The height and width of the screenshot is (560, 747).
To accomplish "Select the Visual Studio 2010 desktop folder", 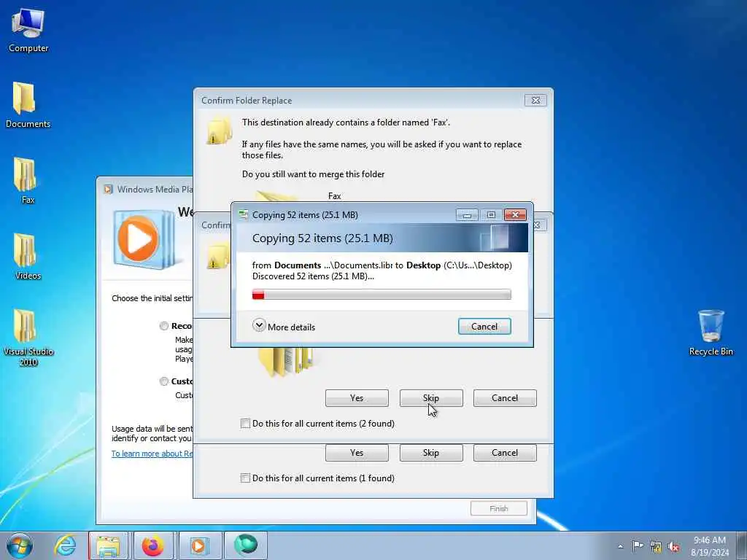I will click(28, 338).
